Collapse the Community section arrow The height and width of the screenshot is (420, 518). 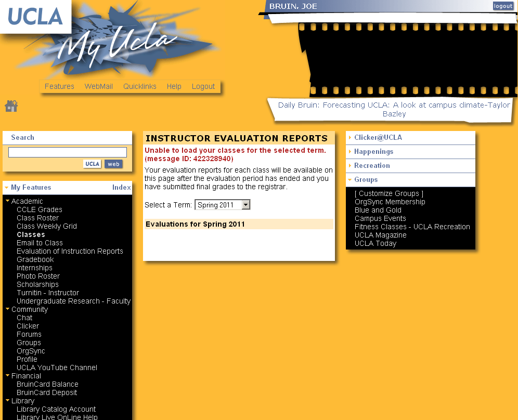pyautogui.click(x=7, y=309)
